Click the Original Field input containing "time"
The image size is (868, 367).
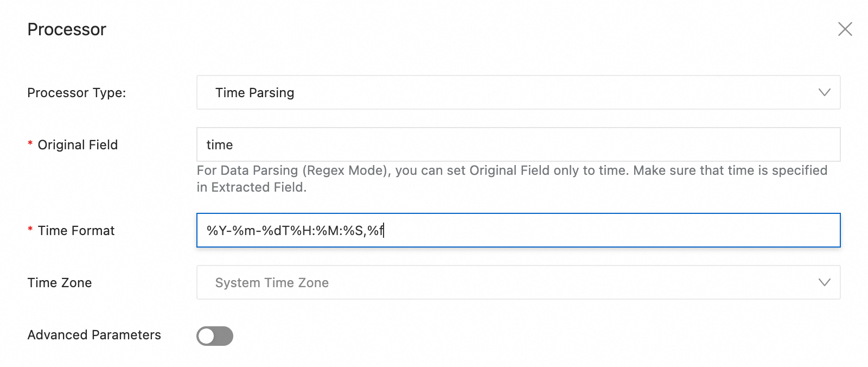(x=518, y=144)
